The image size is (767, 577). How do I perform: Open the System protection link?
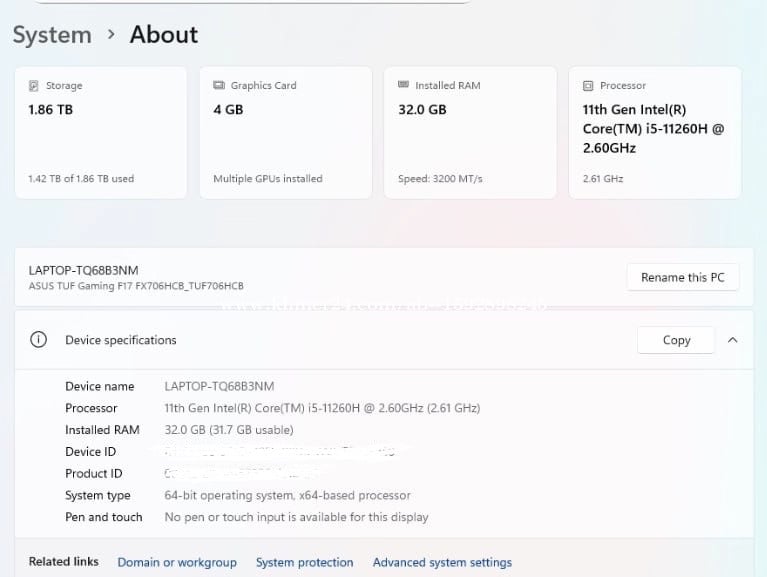tap(304, 562)
